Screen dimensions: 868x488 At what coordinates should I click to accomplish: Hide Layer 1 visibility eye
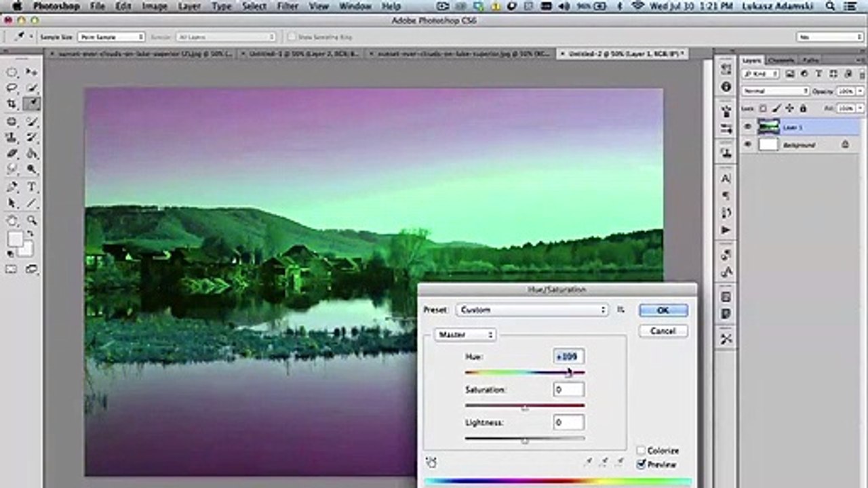point(749,127)
